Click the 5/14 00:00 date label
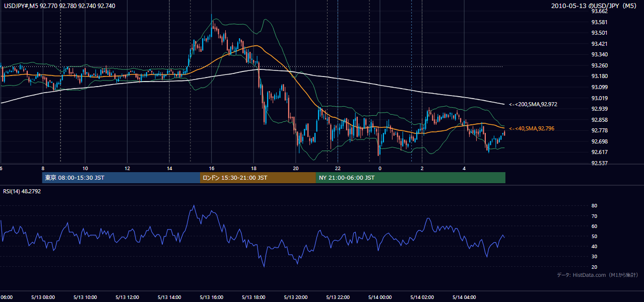 point(380,297)
